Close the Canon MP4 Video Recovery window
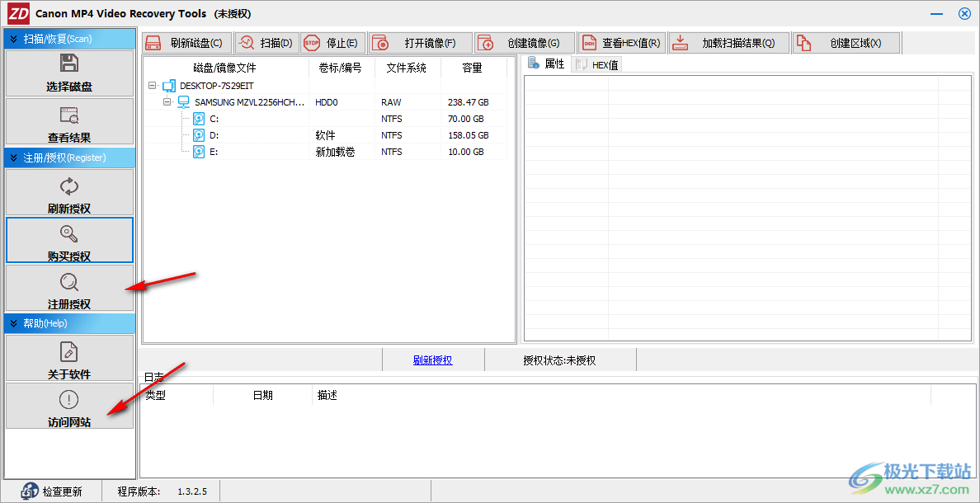Viewport: 980px width, 503px height. coord(964,13)
